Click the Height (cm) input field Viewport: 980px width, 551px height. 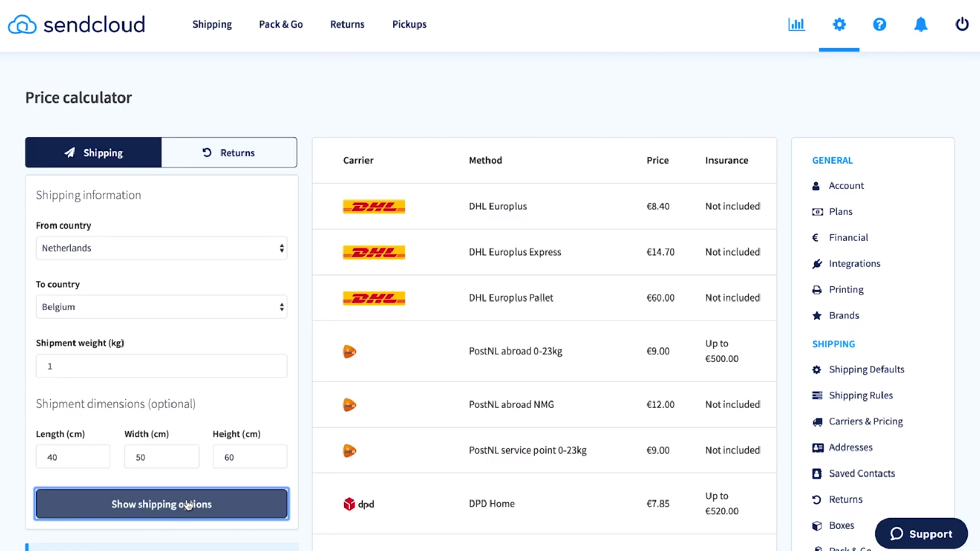click(250, 457)
